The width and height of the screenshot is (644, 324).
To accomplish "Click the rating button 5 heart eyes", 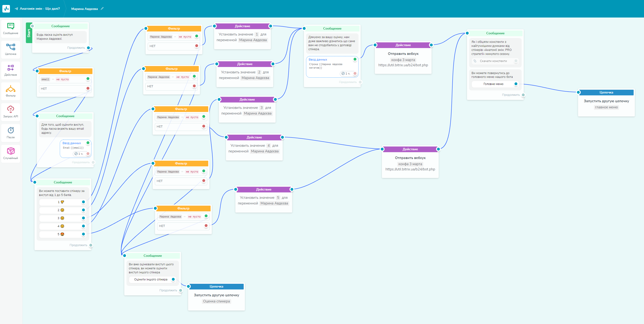I will tap(62, 234).
